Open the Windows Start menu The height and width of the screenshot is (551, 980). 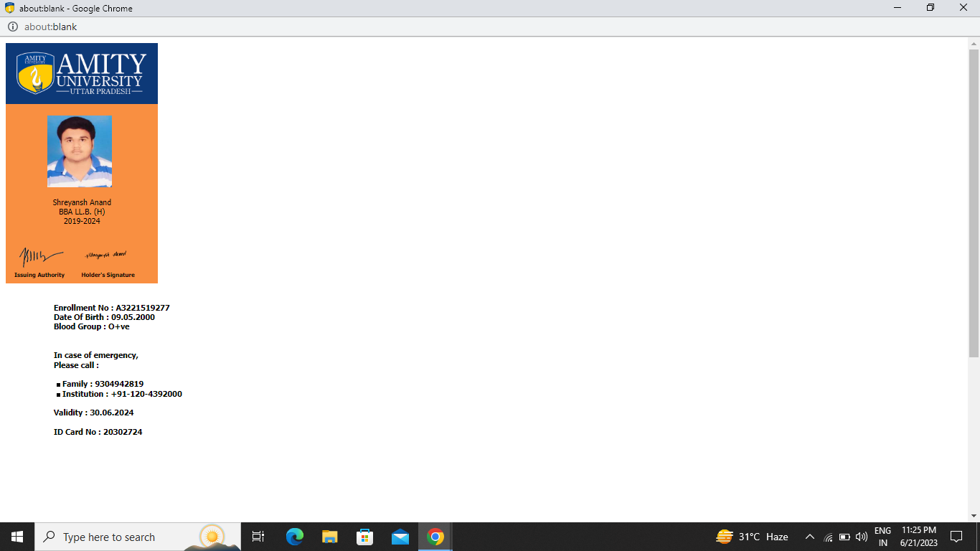(17, 537)
